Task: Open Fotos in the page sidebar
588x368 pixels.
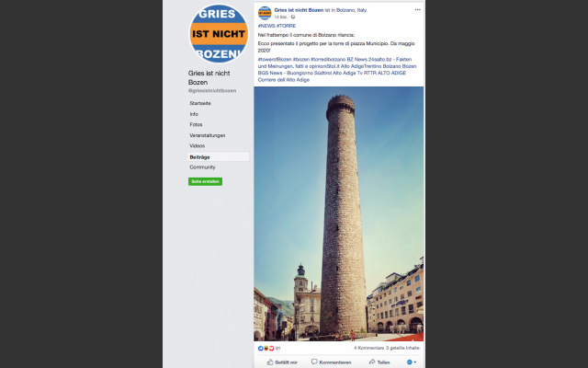Action: pos(196,125)
